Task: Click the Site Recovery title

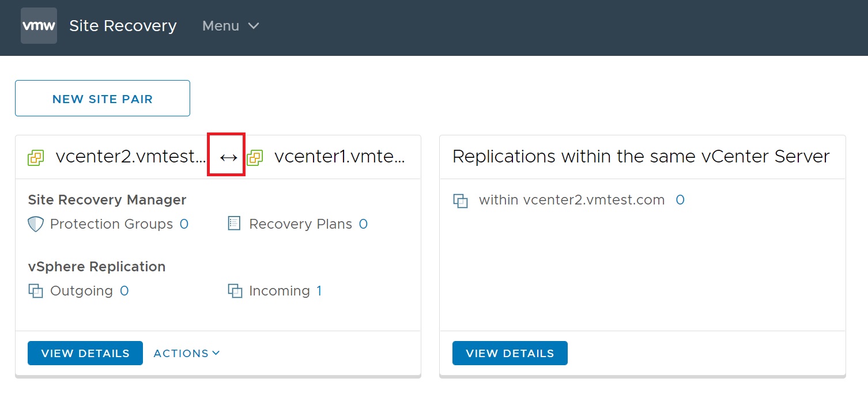Action: tap(123, 26)
